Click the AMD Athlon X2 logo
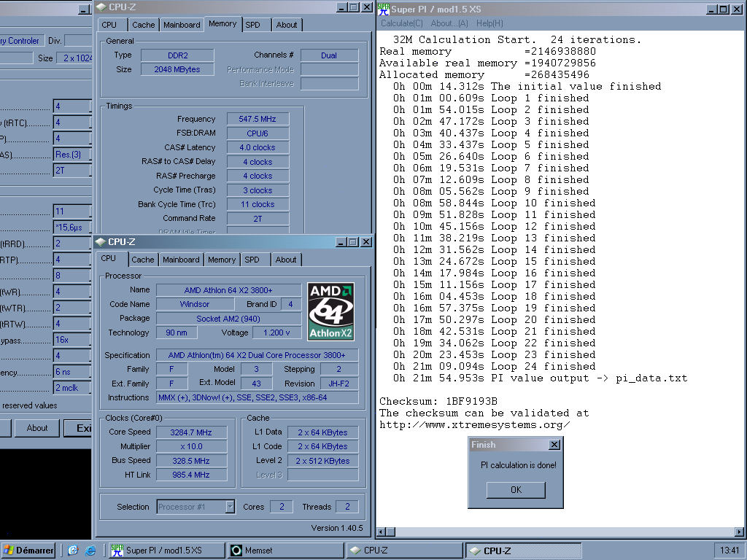Image resolution: width=747 pixels, height=560 pixels. (x=330, y=312)
